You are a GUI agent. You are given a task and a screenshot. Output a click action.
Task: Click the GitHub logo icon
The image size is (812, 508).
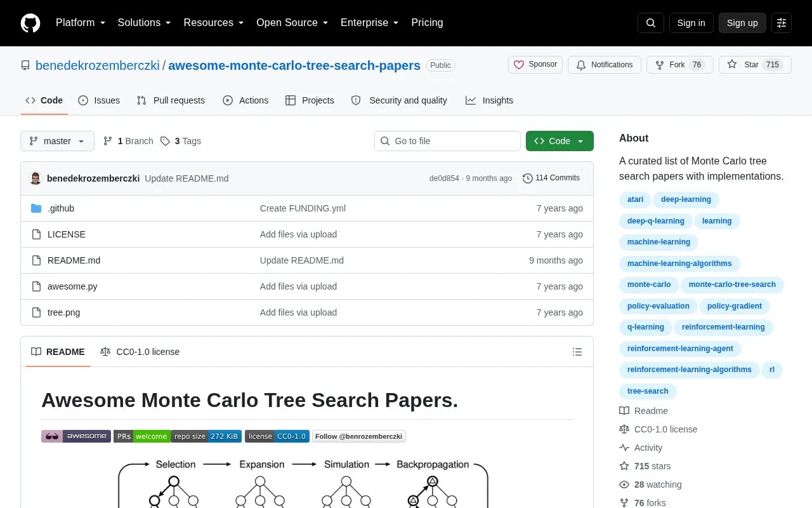(30, 23)
